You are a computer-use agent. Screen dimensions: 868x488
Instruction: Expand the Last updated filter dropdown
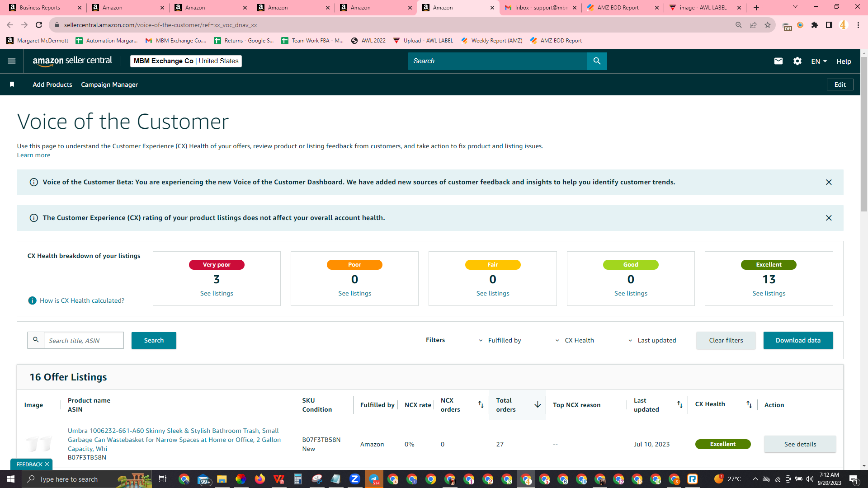pyautogui.click(x=652, y=340)
